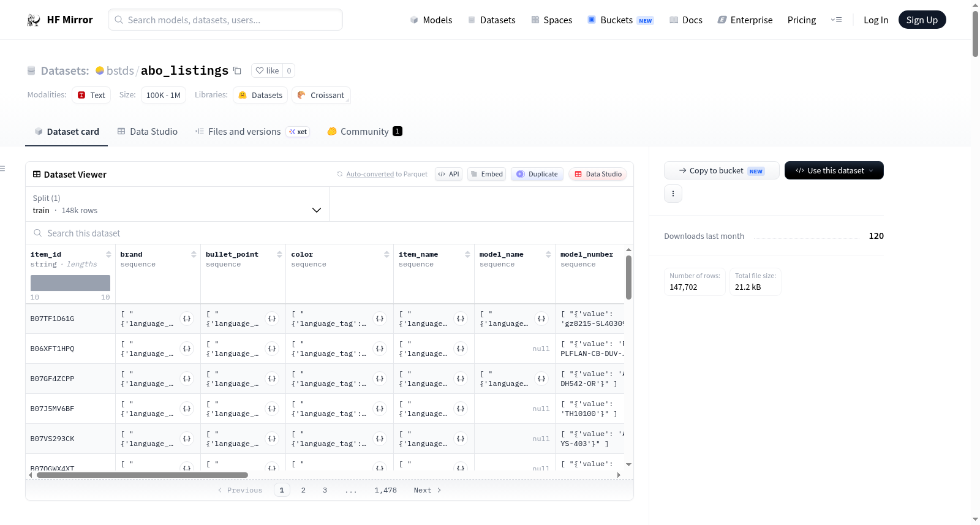Expand model_name JSON for row B07TF1D61G

pos(541,319)
